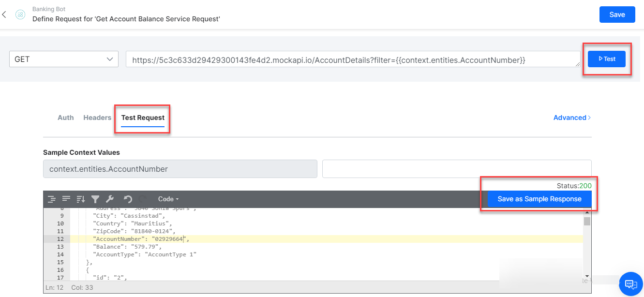Switch to the Headers tab
Image resolution: width=644 pixels, height=297 pixels.
(x=97, y=117)
